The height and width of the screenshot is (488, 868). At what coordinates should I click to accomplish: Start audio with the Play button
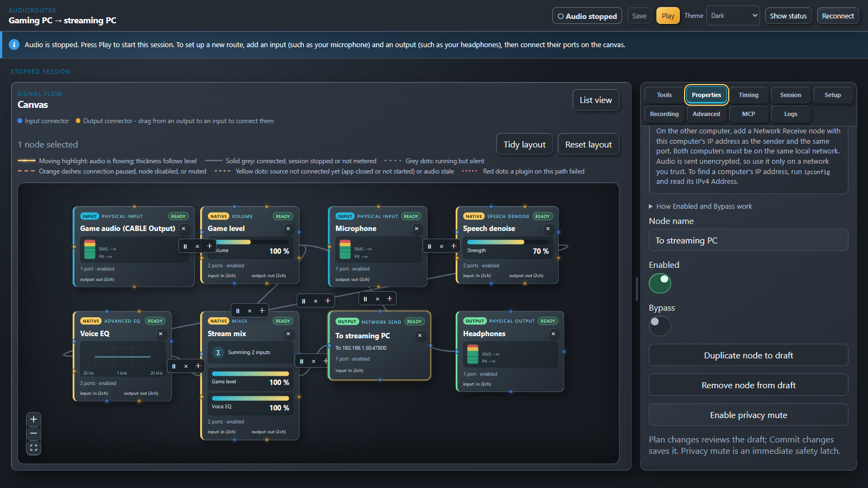(668, 16)
